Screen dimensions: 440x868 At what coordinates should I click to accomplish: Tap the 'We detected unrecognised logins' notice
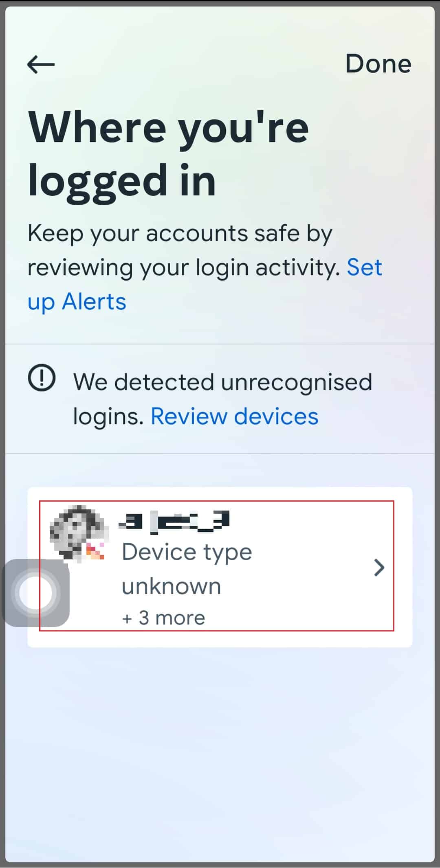point(222,399)
